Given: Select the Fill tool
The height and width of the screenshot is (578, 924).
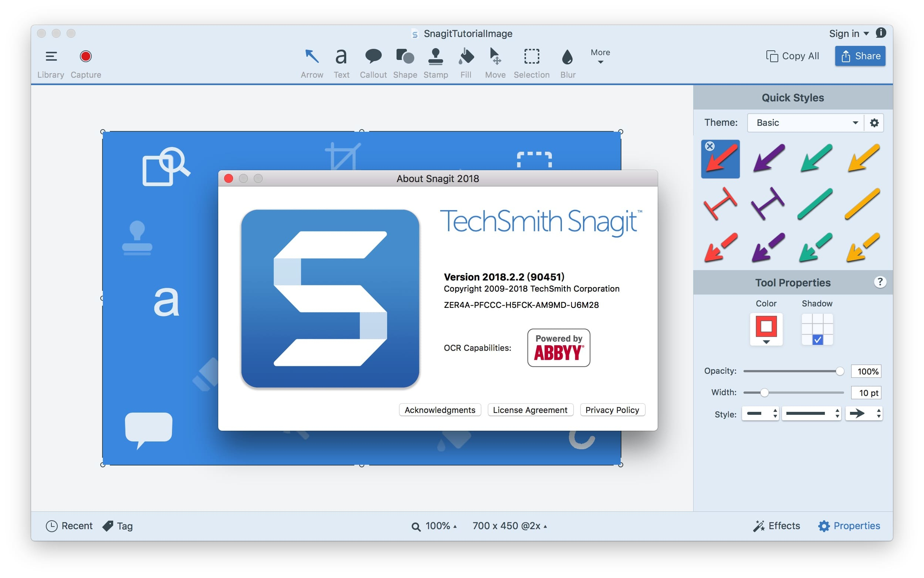Looking at the screenshot, I should [x=466, y=63].
